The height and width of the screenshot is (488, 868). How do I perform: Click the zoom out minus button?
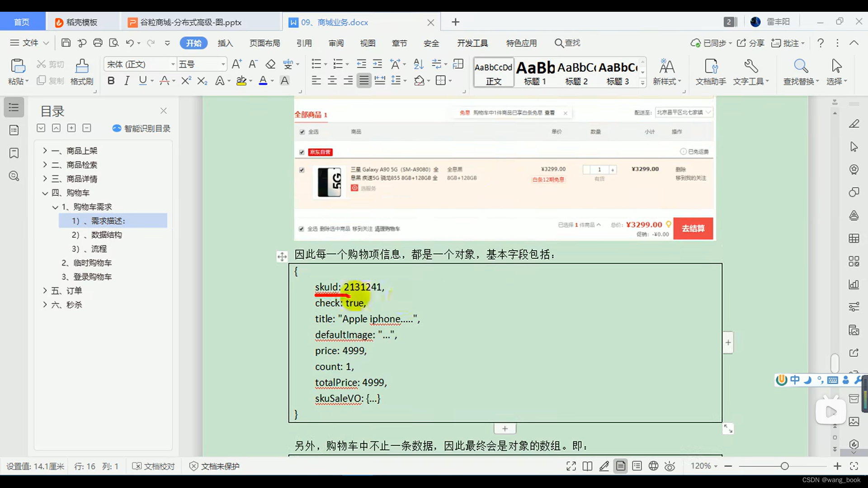728,466
